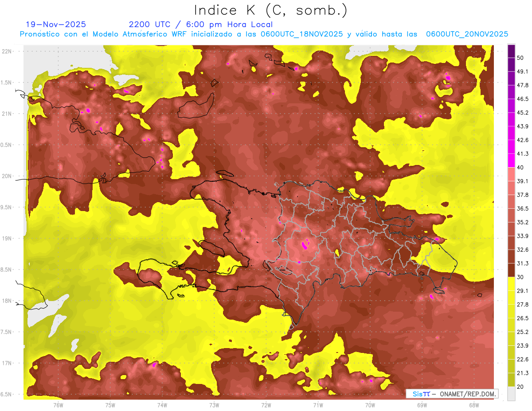Screen dimensions: 532x411
Task: Click the legend value "20"
Action: tap(520, 387)
